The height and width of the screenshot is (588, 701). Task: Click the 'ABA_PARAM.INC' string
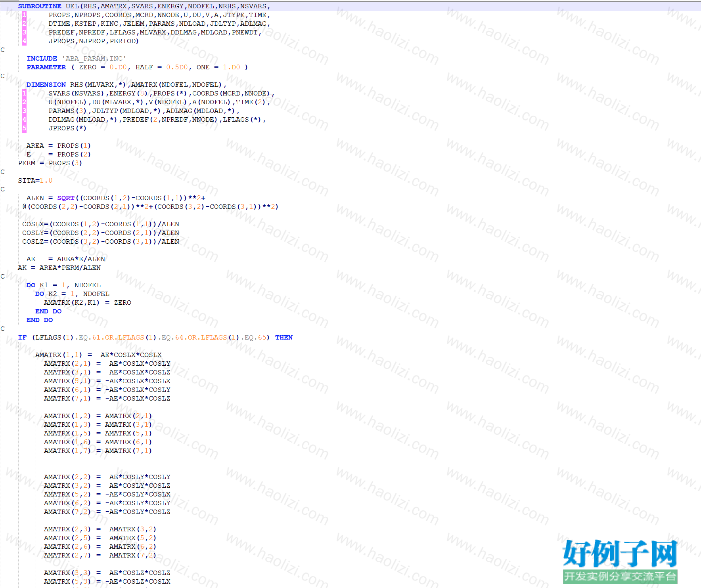[94, 59]
